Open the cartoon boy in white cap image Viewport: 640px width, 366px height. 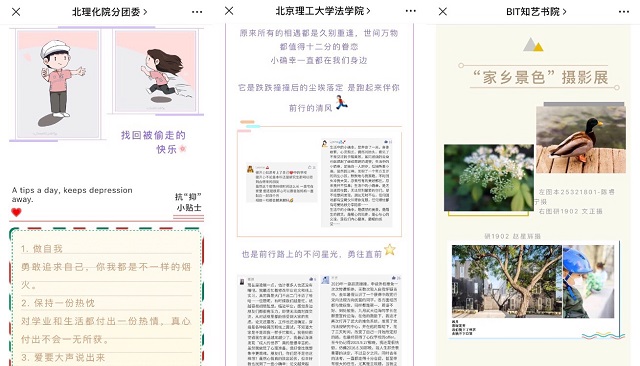pyautogui.click(x=58, y=84)
